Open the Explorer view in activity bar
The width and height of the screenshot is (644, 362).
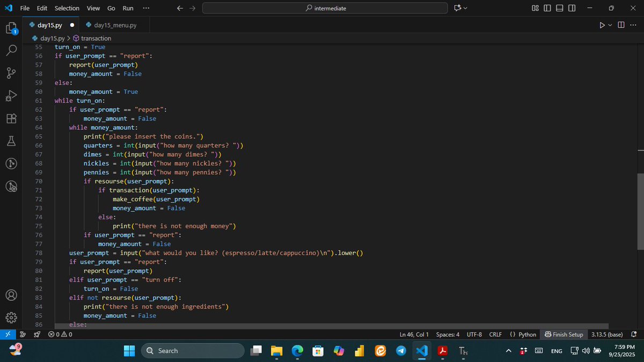(12, 28)
